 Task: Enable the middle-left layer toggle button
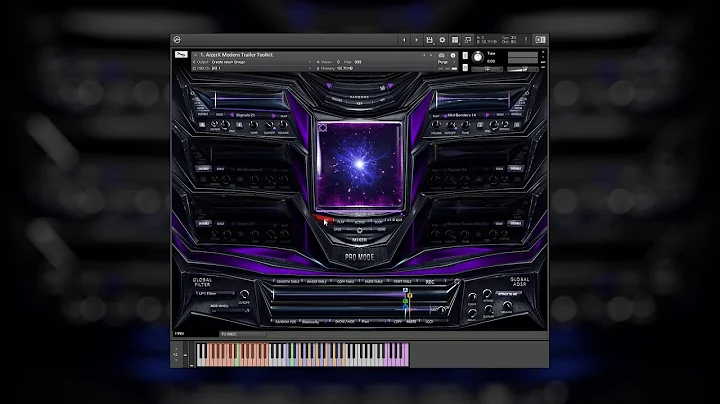[203, 168]
